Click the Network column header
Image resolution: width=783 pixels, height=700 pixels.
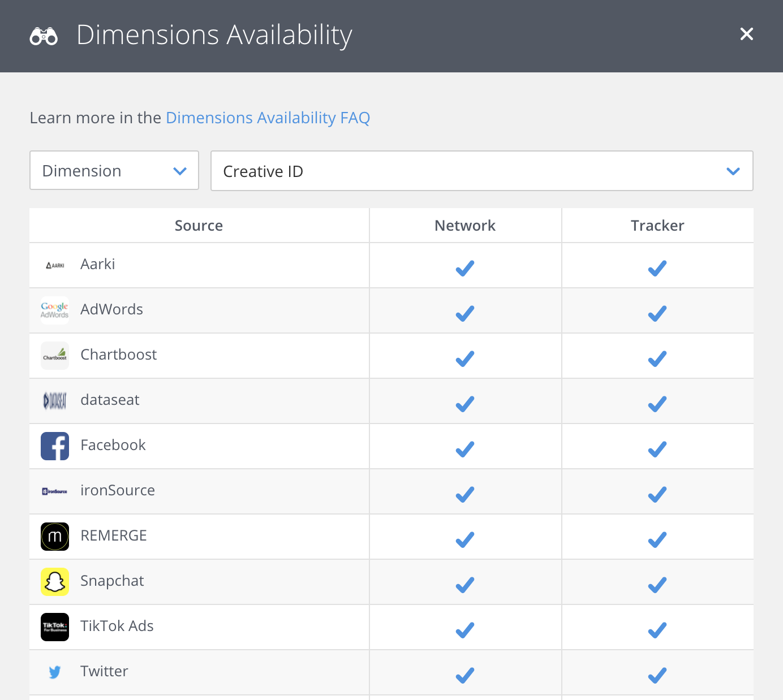point(465,226)
